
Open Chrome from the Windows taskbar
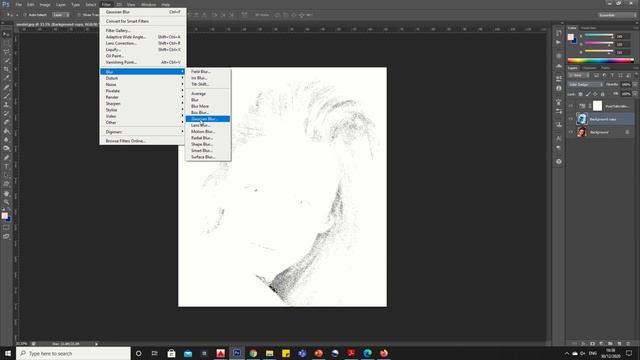tap(253, 353)
